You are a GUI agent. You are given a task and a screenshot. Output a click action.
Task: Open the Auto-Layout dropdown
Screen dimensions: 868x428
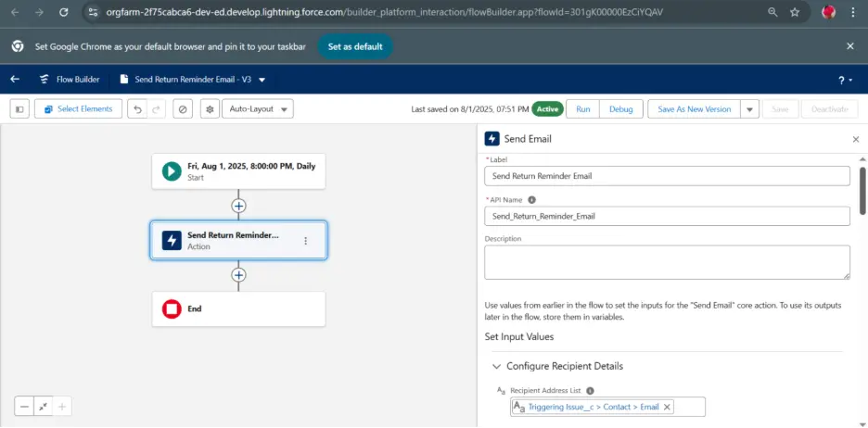click(x=258, y=109)
